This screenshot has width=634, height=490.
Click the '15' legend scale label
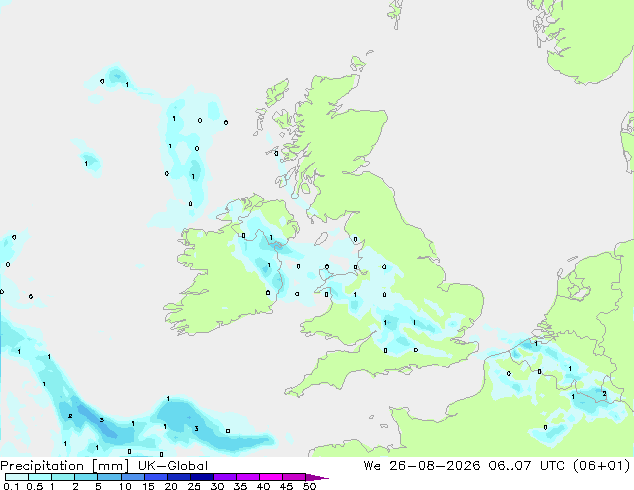point(148,486)
